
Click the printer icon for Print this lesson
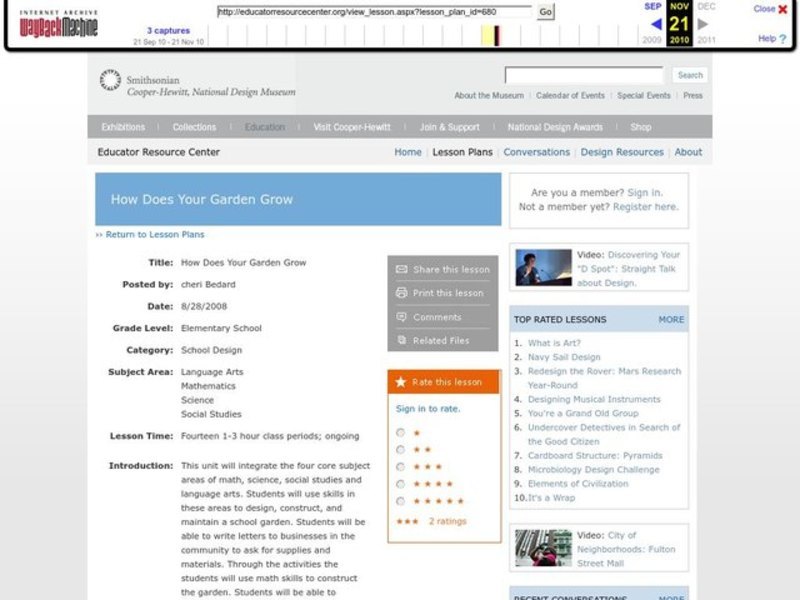[x=402, y=293]
